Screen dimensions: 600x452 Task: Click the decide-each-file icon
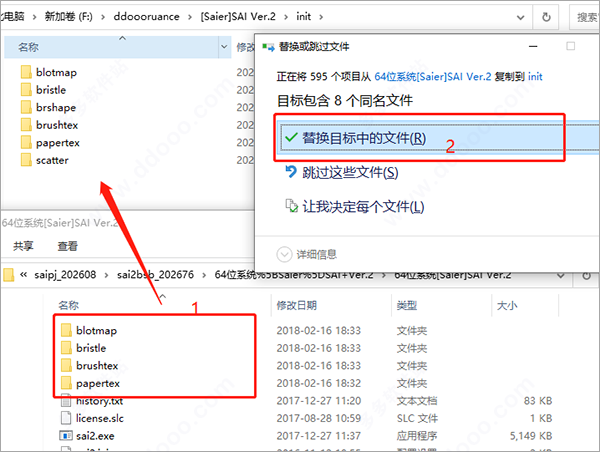click(291, 206)
